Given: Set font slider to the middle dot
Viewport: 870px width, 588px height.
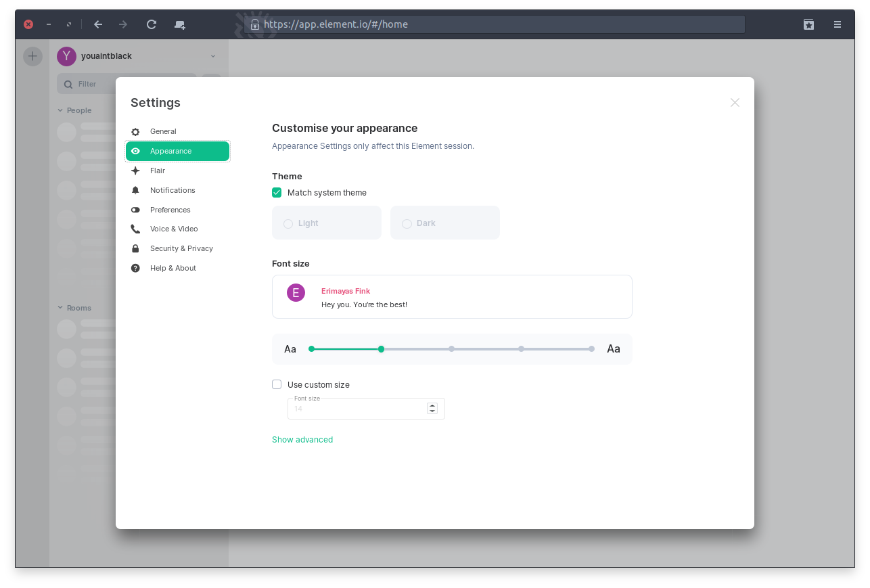Looking at the screenshot, I should [x=451, y=349].
